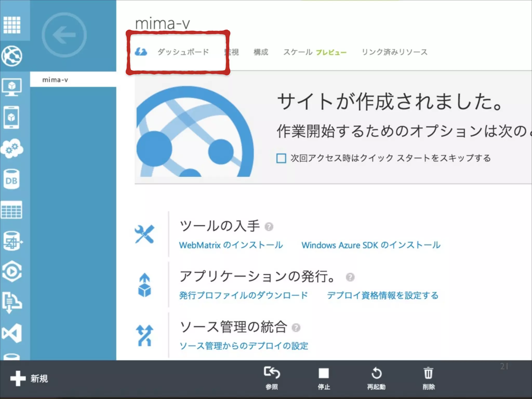Click 発行プロファイルのダウンロード link
This screenshot has width=532, height=399.
pos(243,295)
